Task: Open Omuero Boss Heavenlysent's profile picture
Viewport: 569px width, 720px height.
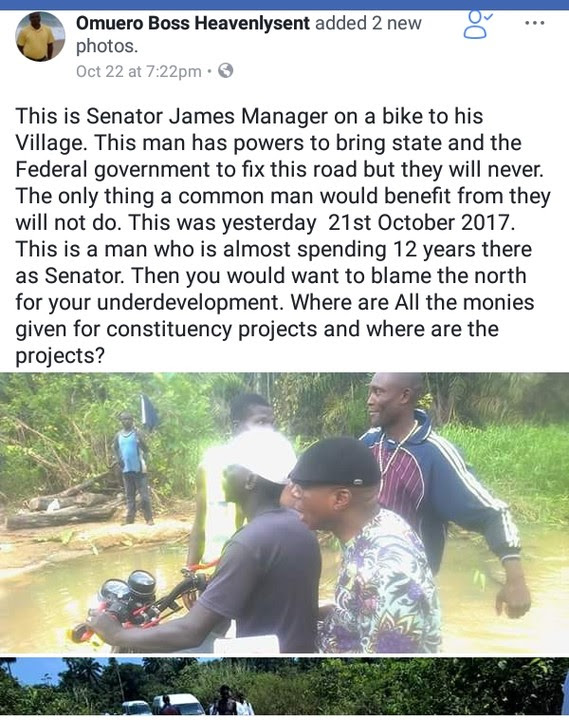Action: point(40,37)
